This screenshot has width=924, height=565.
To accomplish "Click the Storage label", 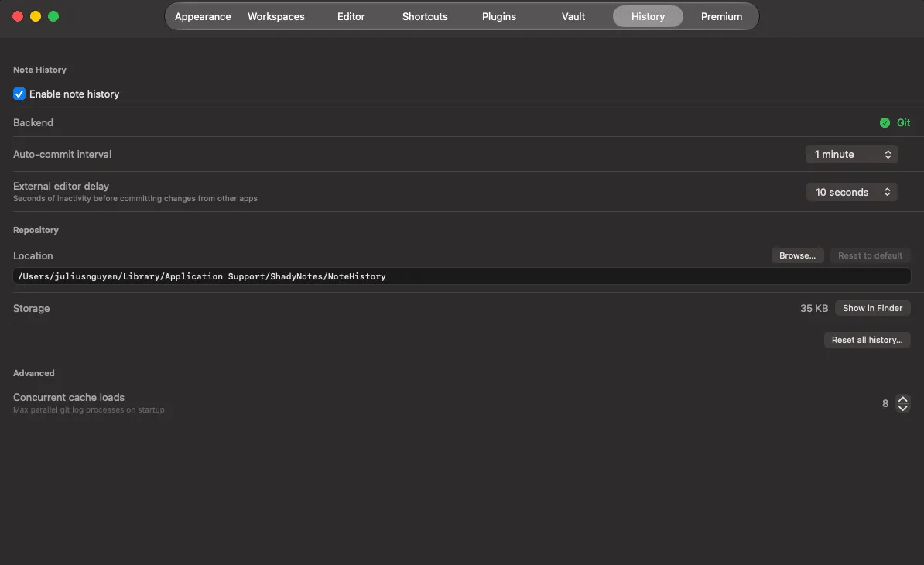I will point(31,308).
